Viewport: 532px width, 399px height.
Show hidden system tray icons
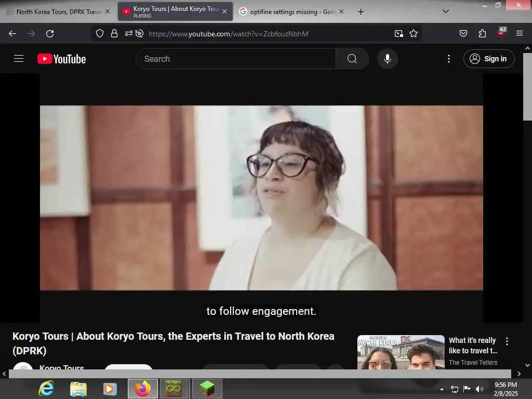click(442, 389)
